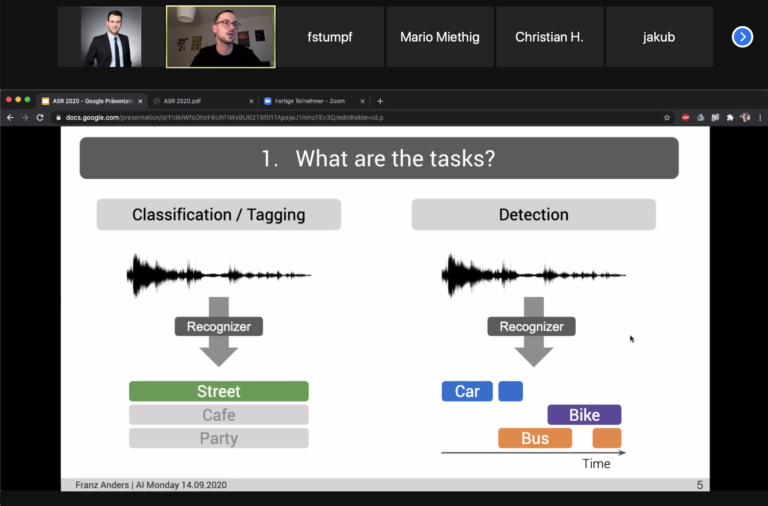Click the browser forward arrow
768x506 pixels.
pos(25,117)
